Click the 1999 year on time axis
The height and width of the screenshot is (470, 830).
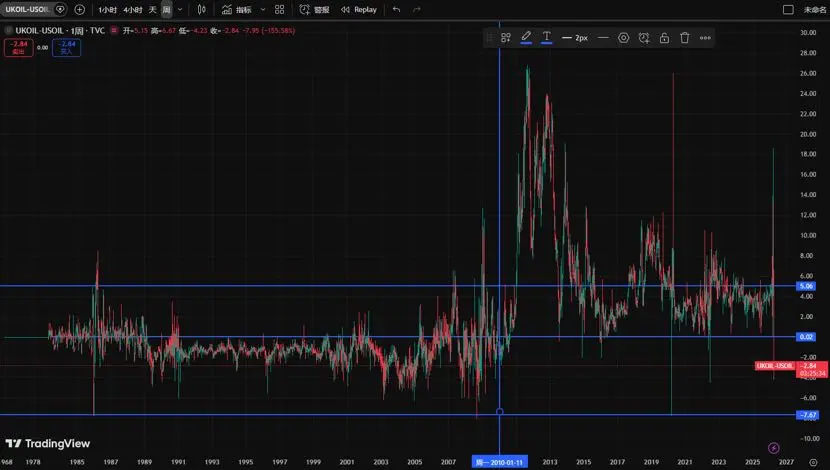313,462
